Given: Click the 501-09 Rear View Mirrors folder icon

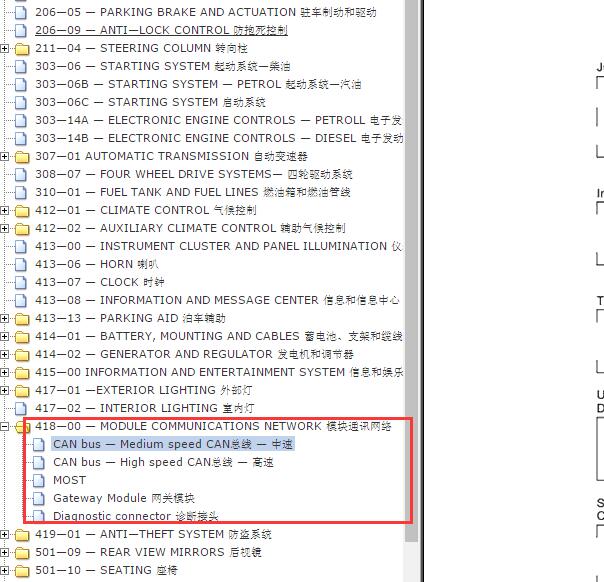Looking at the screenshot, I should 22,553.
